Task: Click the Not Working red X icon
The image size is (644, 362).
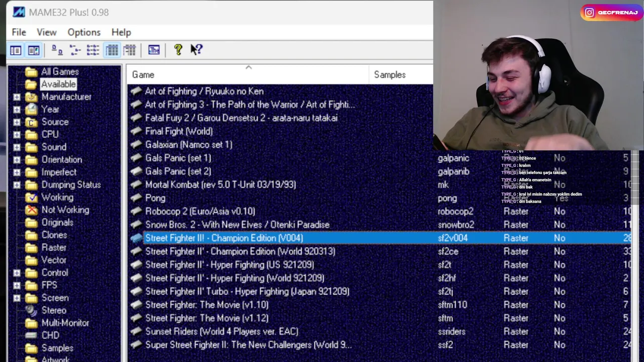Action: [31, 210]
